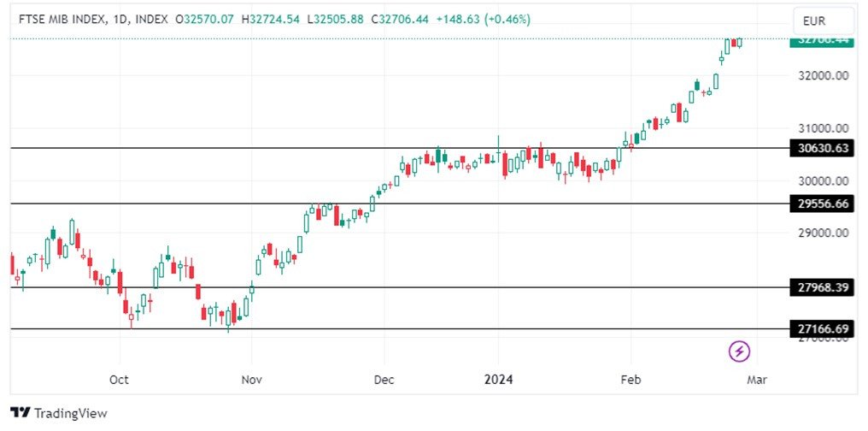Click the Oct label on time axis
The width and height of the screenshot is (868, 431).
coord(119,379)
